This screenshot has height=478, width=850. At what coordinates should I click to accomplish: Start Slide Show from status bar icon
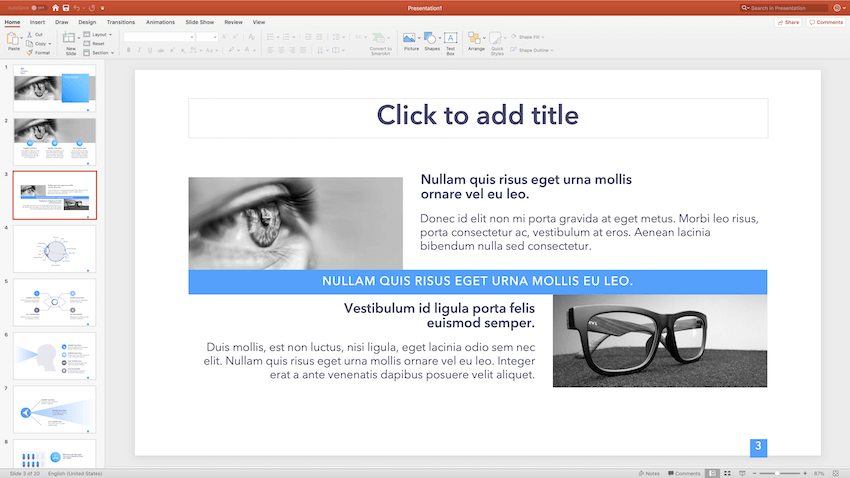point(742,473)
